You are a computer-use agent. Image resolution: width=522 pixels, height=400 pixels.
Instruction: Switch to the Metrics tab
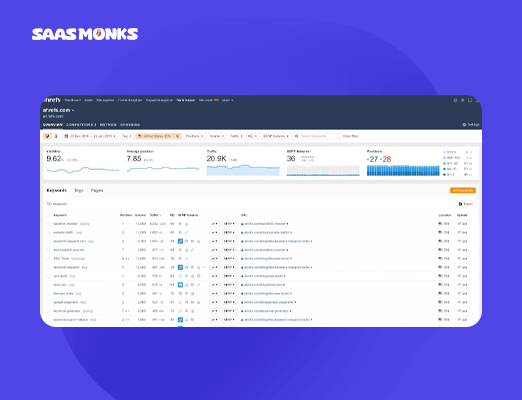tap(108, 125)
